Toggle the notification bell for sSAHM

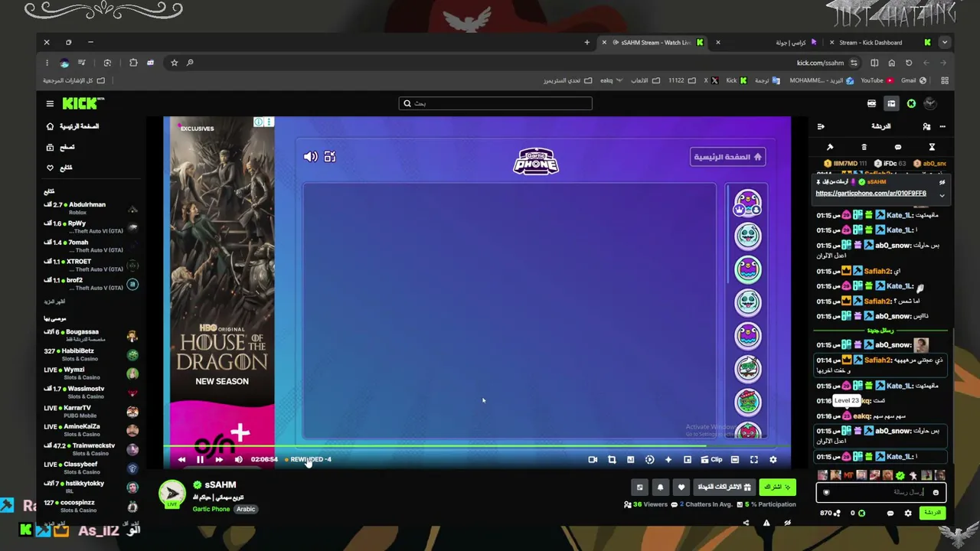660,487
